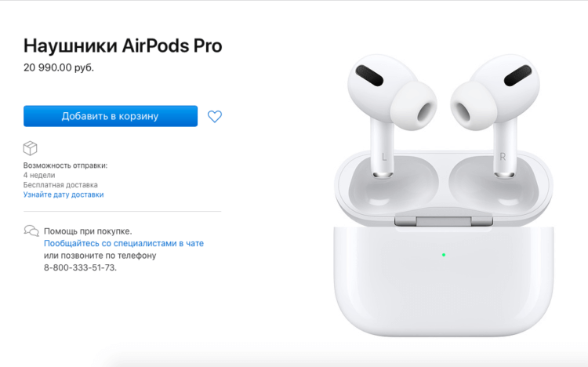Click the R marking on right earbud stem
This screenshot has height=367, width=588.
pyautogui.click(x=503, y=157)
